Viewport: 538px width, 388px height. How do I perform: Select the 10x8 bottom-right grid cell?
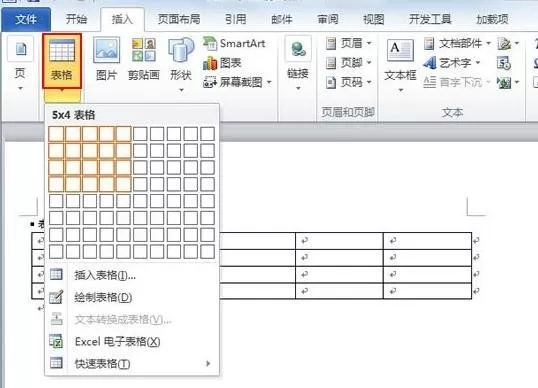(x=208, y=251)
